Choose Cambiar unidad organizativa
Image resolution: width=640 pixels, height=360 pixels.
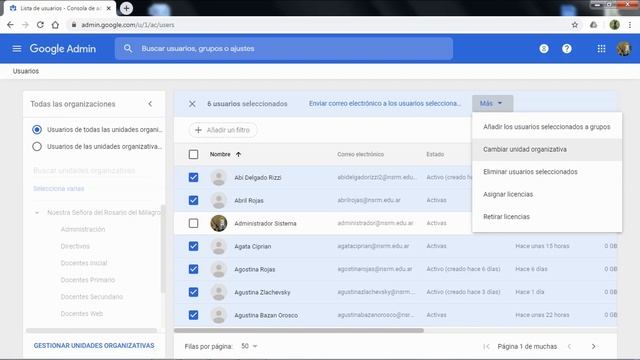[x=547, y=149]
